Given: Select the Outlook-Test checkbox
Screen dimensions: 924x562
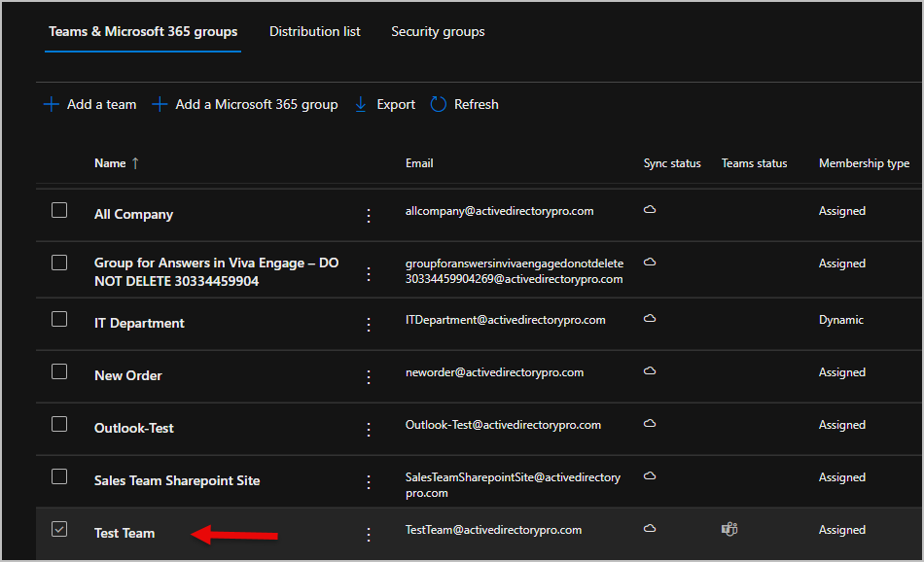Looking at the screenshot, I should (x=59, y=423).
